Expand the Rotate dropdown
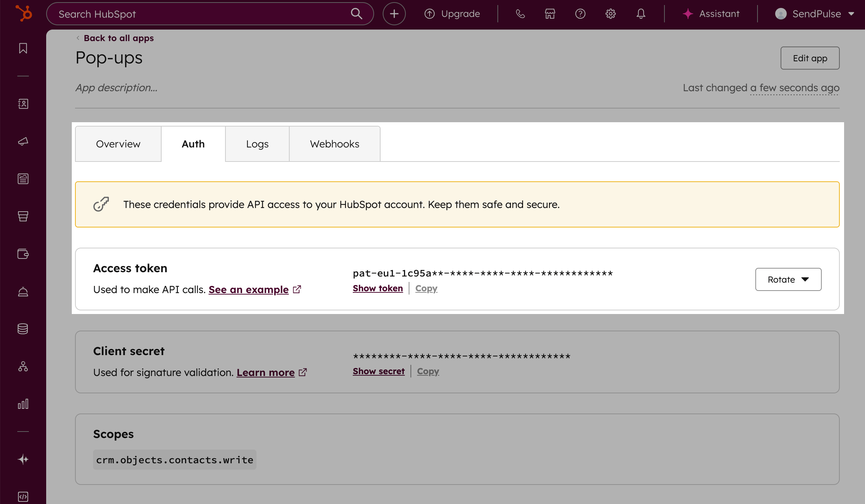The image size is (865, 504). [x=788, y=279]
